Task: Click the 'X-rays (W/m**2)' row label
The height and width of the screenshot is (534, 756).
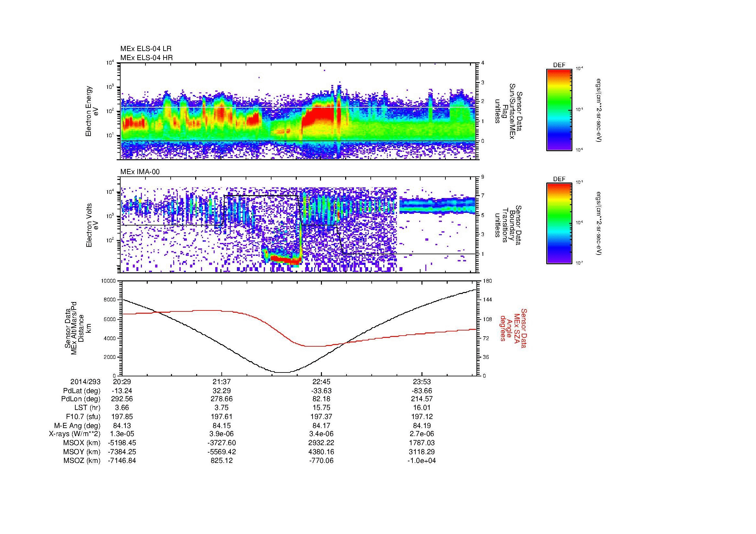Action: [x=74, y=434]
